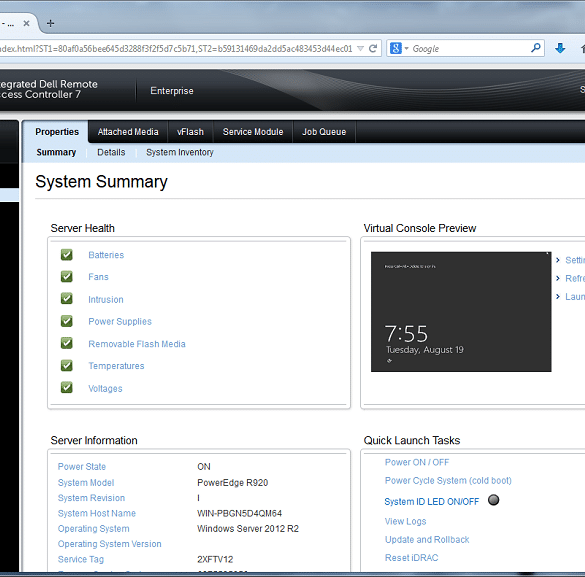Click the PowerEdge R920 model value
Viewport: 585px width, 577px height.
(x=232, y=483)
